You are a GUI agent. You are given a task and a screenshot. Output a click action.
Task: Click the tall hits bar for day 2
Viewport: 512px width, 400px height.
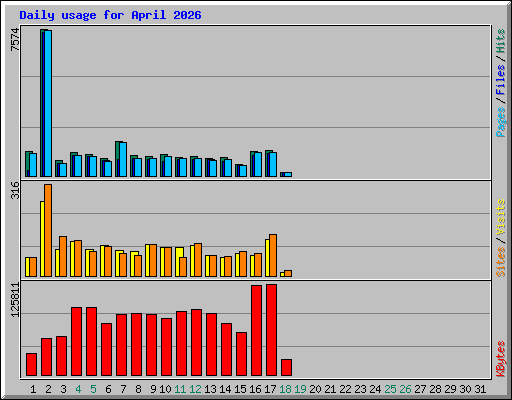pos(42,103)
